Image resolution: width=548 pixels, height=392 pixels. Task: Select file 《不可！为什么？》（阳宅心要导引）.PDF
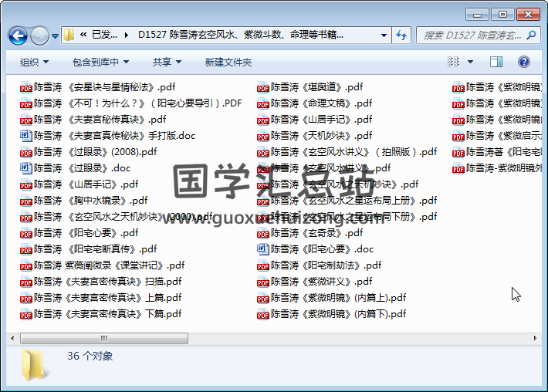point(131,103)
